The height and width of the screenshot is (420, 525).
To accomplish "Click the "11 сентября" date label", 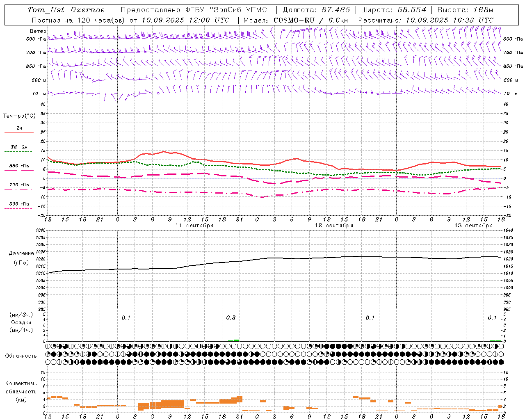I will (x=194, y=226).
